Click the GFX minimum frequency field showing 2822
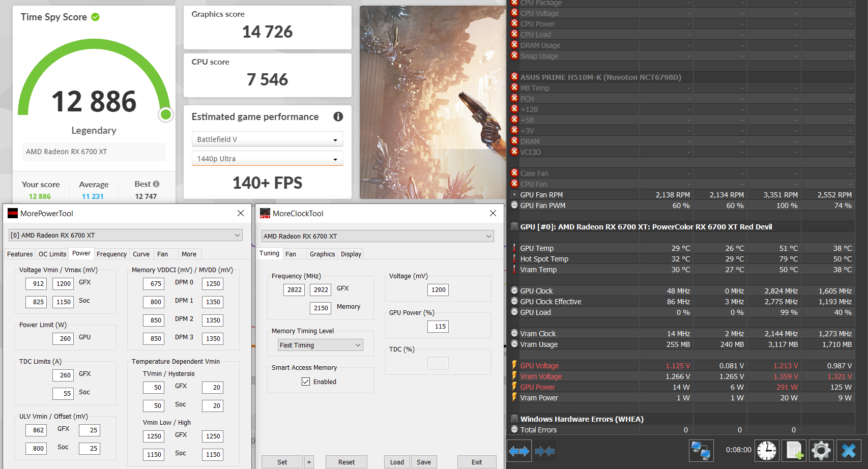 click(x=294, y=289)
